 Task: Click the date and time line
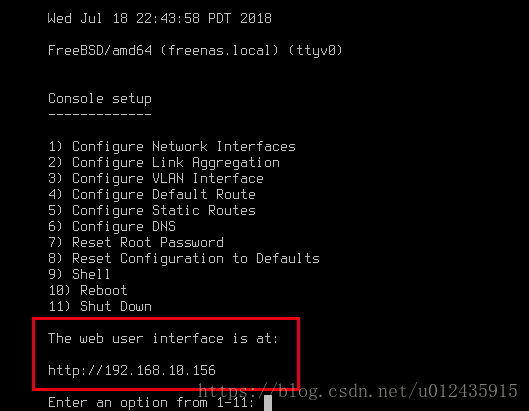click(160, 18)
